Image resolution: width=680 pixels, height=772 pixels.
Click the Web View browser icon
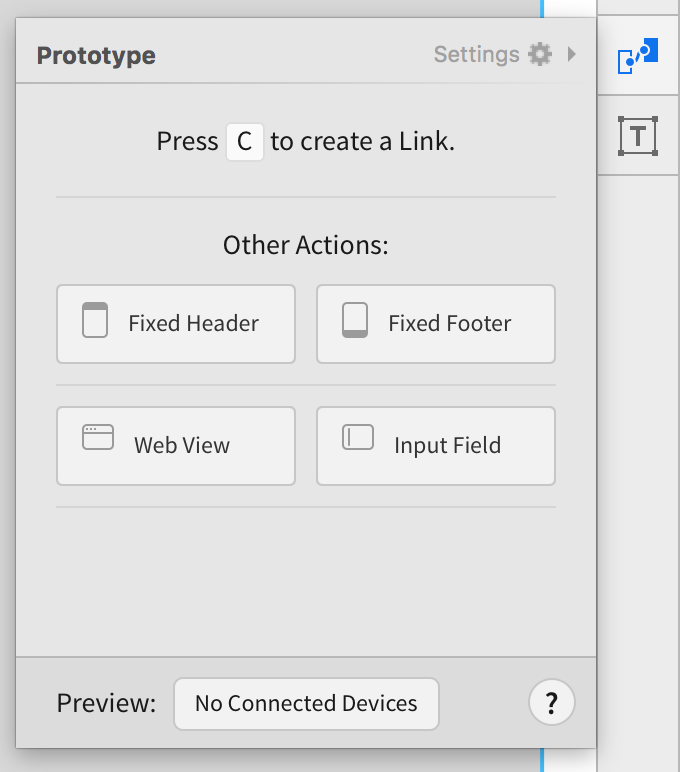click(x=98, y=437)
